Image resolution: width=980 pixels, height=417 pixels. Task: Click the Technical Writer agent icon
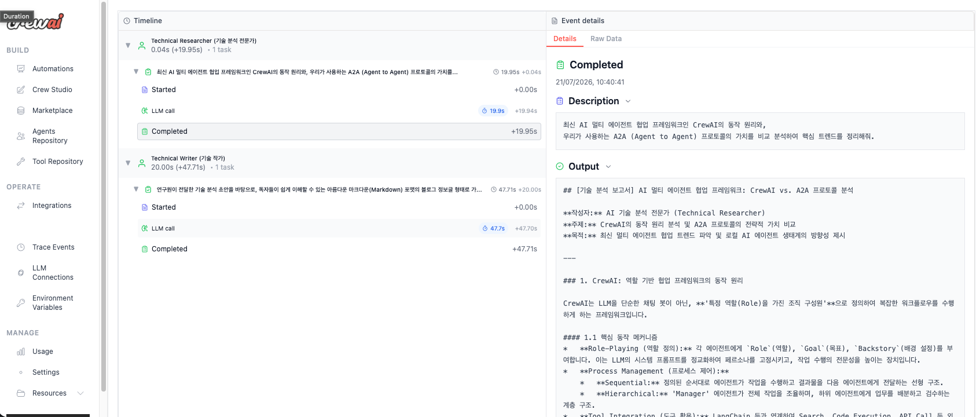click(x=142, y=163)
